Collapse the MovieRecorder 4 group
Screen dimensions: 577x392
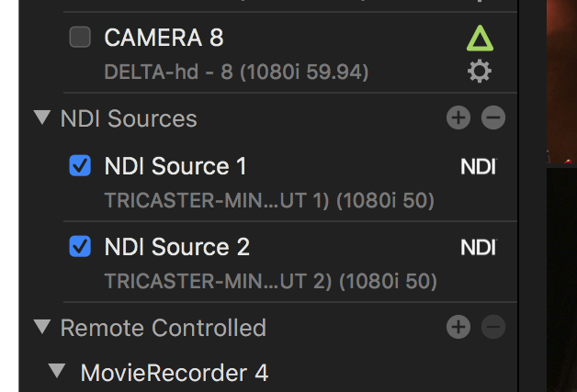(x=59, y=371)
